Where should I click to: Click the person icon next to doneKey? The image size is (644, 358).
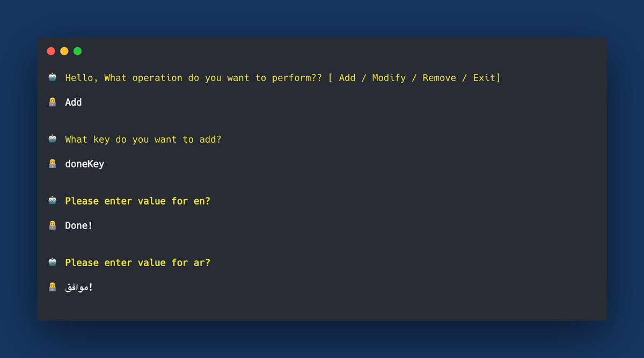point(52,163)
